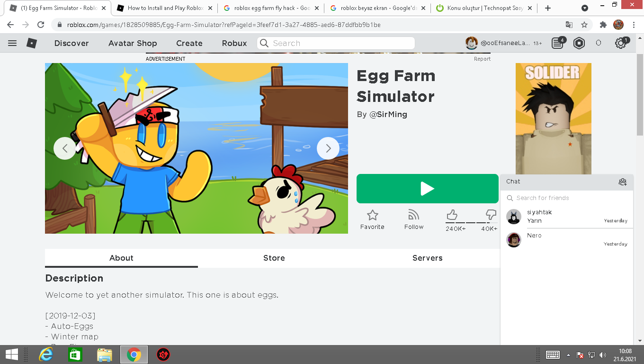Switch to the 'roblox beyaz ekran' Google tab
Screen dimensions: 644x364
[x=378, y=8]
